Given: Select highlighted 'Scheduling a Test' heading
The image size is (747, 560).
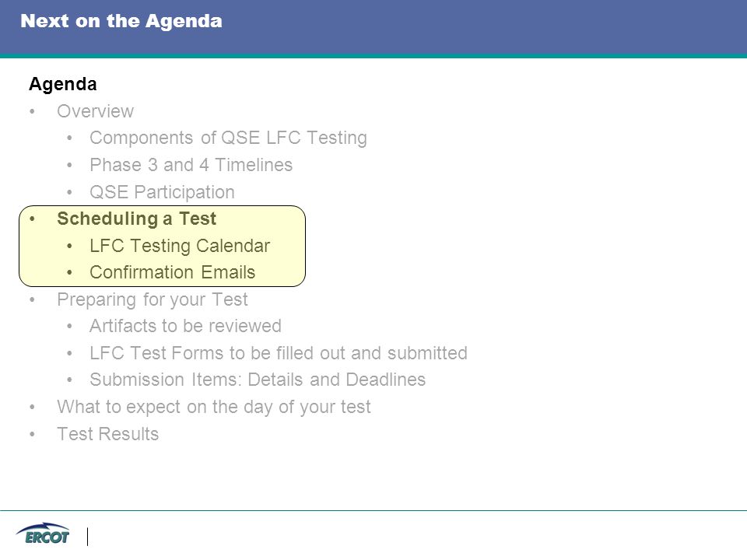Looking at the screenshot, I should 137,219.
